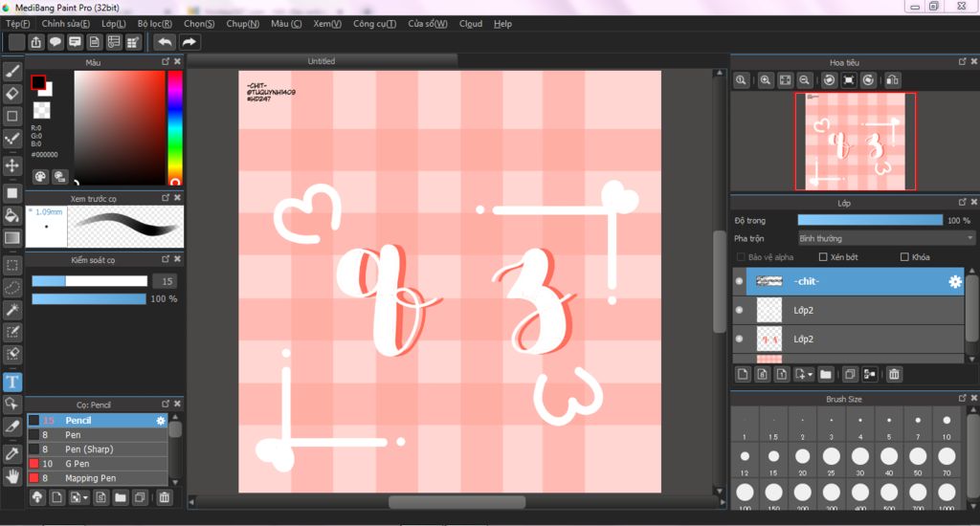Switch to the Untitled canvas tab

322,61
